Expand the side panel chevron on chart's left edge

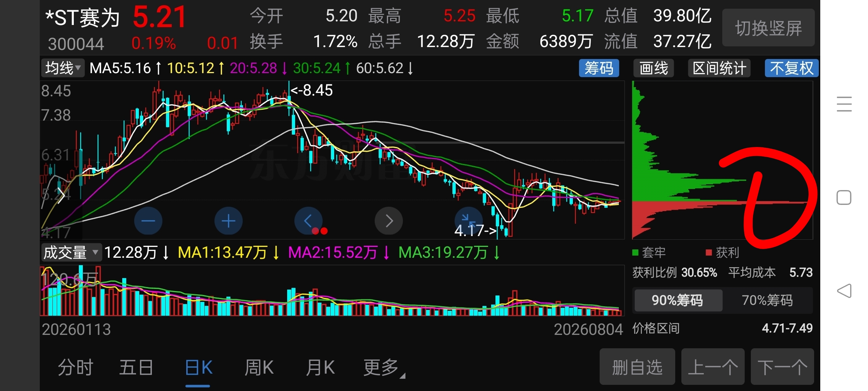pyautogui.click(x=61, y=195)
